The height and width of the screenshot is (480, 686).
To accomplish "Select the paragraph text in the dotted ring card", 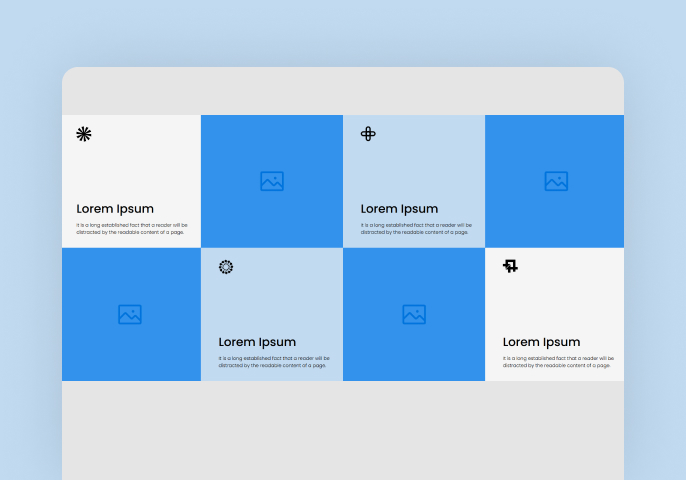I will [x=274, y=361].
